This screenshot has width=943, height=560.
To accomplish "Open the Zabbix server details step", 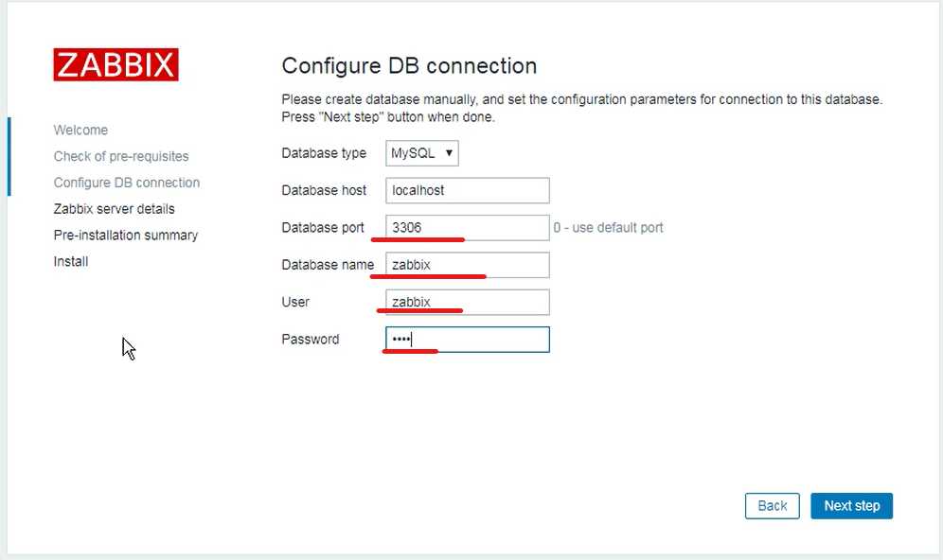I will click(x=114, y=209).
